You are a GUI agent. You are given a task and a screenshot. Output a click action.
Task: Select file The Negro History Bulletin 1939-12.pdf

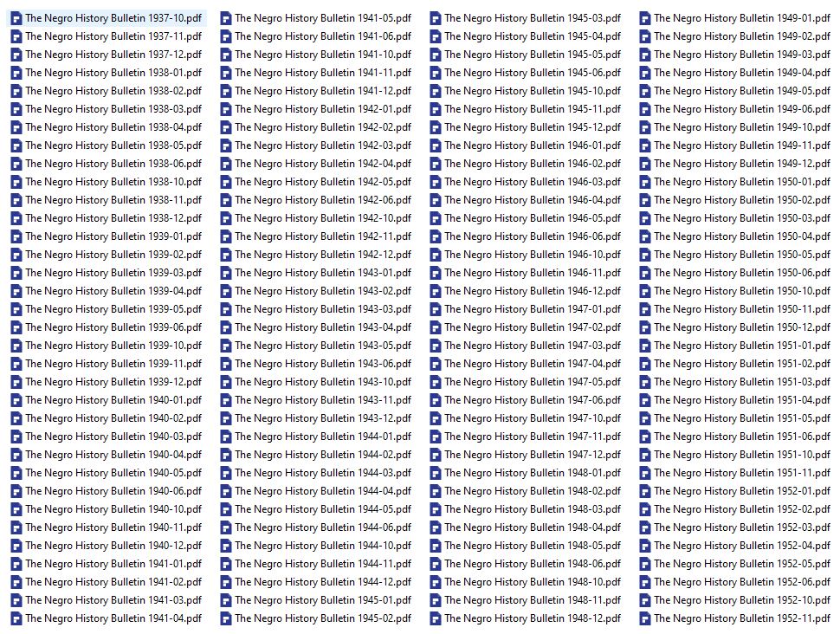[113, 382]
